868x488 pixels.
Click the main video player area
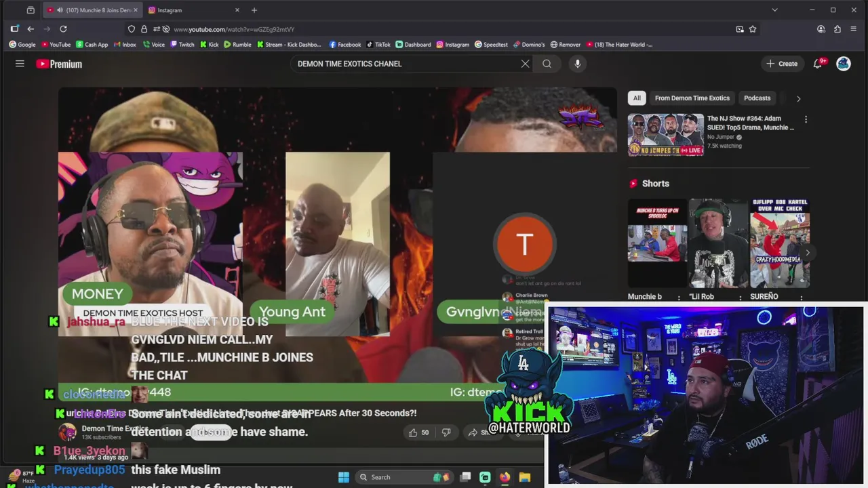[x=337, y=244]
